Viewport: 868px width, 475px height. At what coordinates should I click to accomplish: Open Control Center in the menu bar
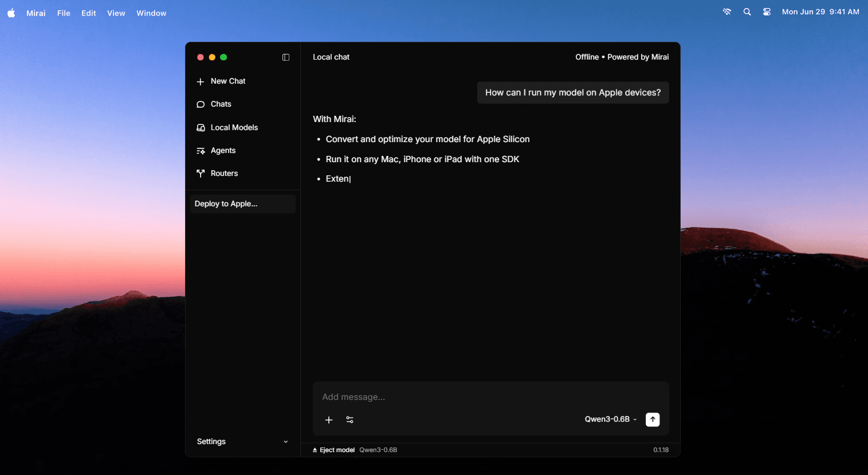pyautogui.click(x=767, y=12)
